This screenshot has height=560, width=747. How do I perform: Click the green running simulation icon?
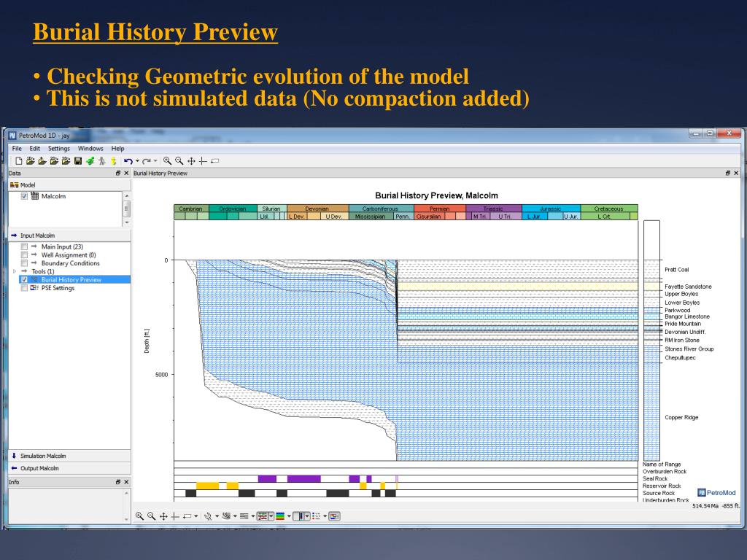click(x=90, y=161)
